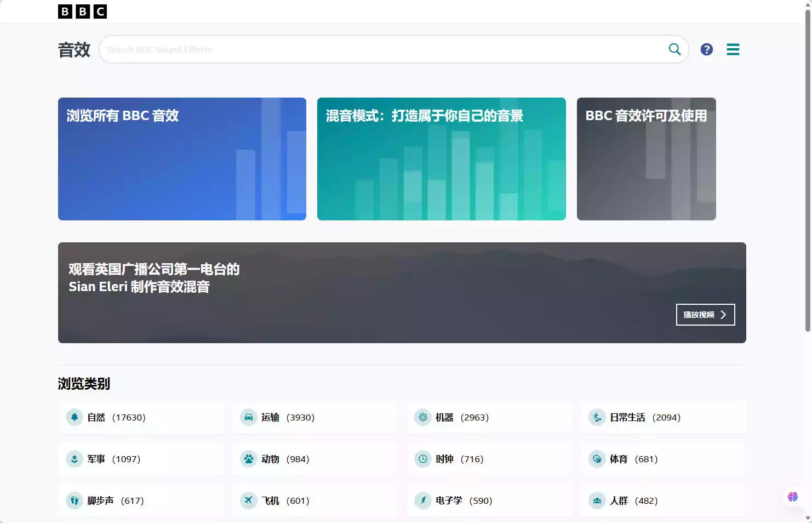Click the 时钟 clock category icon

(x=423, y=459)
